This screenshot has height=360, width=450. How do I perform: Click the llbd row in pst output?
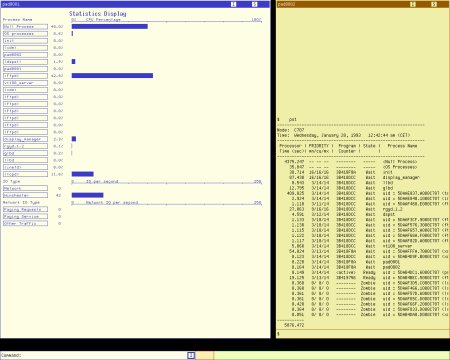341,183
